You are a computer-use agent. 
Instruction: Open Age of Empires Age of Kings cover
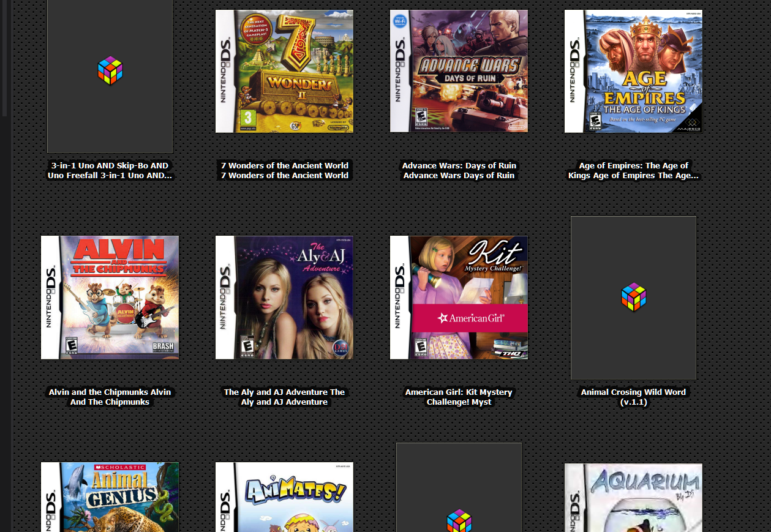pyautogui.click(x=633, y=71)
